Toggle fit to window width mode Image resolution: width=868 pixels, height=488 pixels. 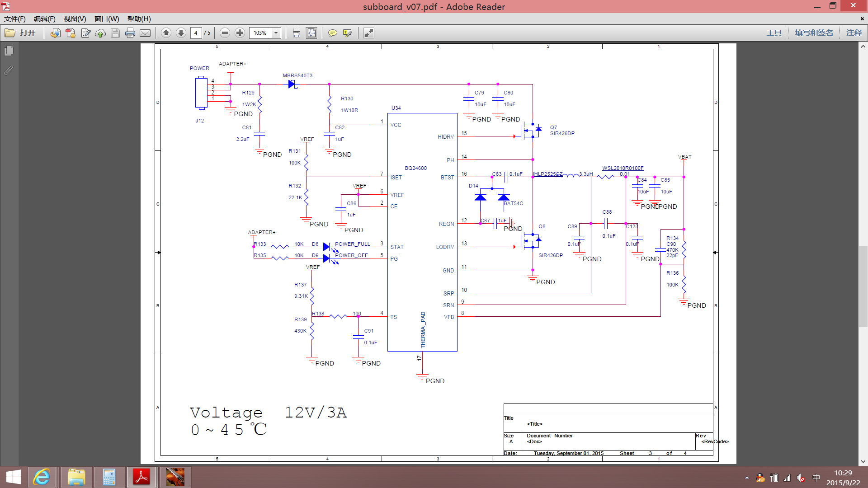click(297, 33)
